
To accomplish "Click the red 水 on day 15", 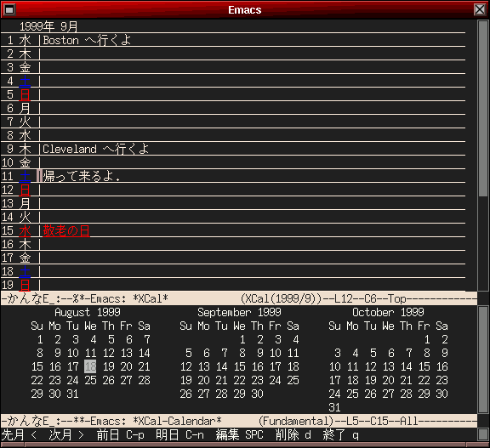I will point(25,230).
